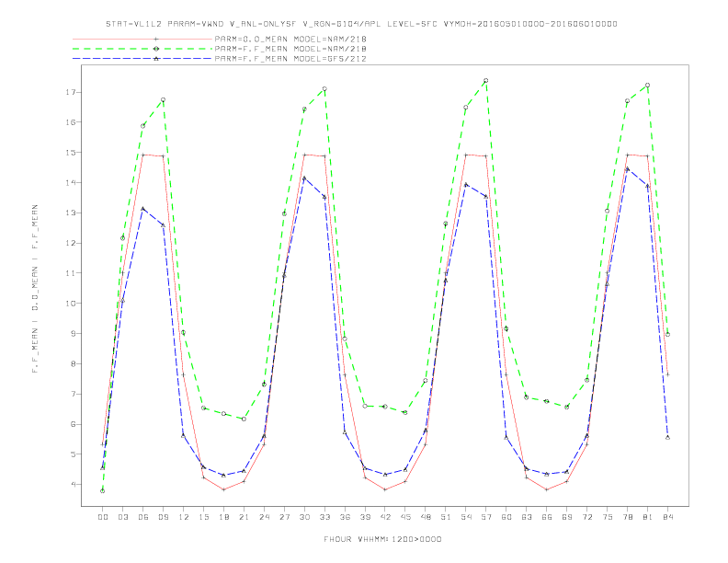Click green circle data point at hour 81

click(648, 86)
